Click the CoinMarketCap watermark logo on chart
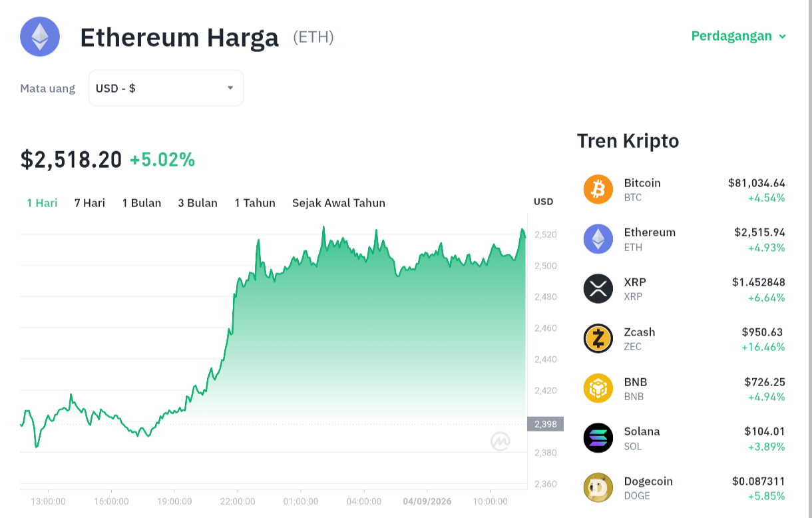Viewport: 812px width, 518px height. click(x=501, y=441)
